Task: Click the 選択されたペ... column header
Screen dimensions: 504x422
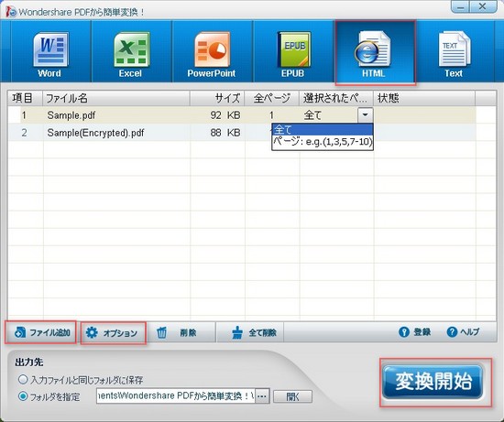Action: coord(336,98)
